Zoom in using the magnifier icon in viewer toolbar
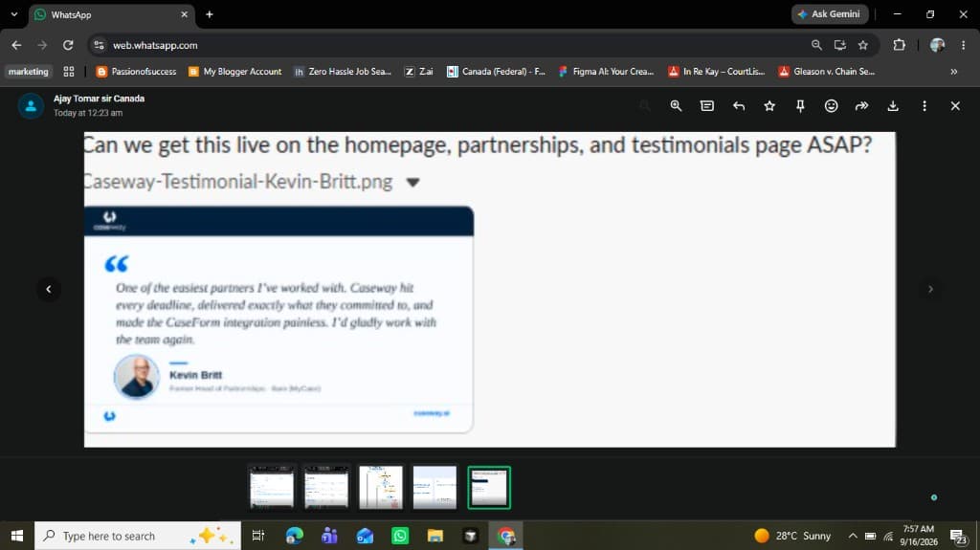This screenshot has height=550, width=980. pos(676,105)
